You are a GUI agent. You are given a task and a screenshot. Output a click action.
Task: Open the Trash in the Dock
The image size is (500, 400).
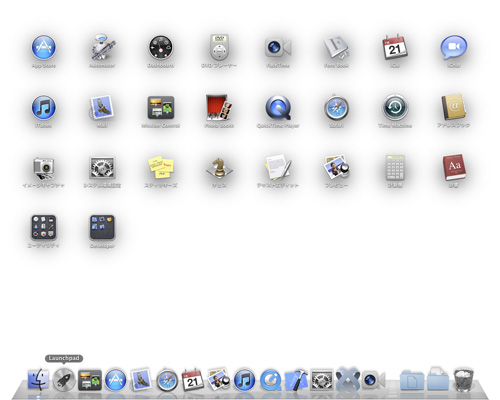pos(464,379)
